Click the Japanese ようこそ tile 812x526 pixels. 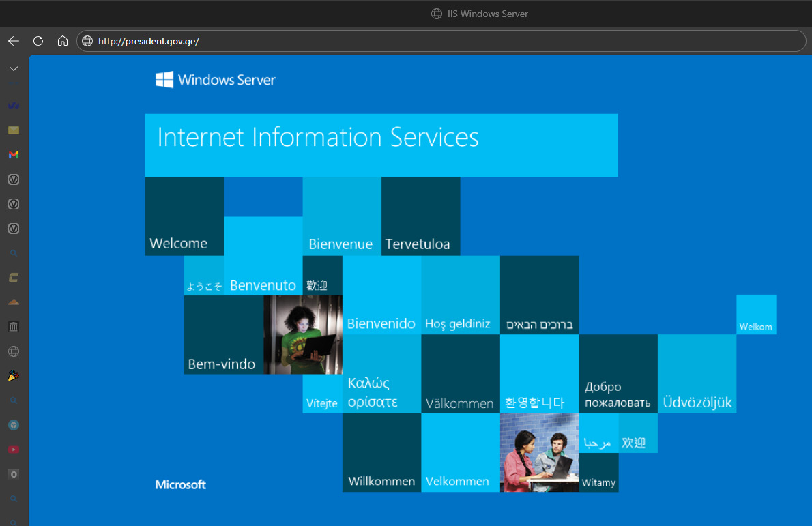204,276
